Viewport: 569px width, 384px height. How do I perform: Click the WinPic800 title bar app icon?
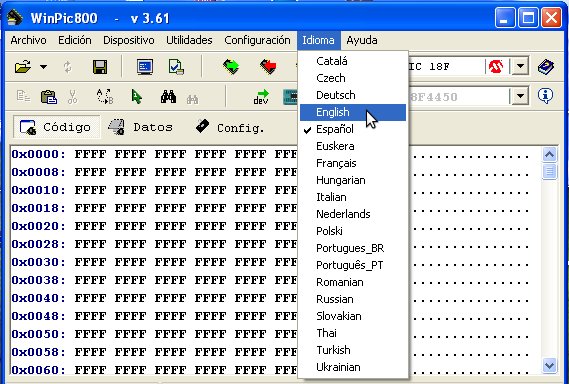tap(15, 17)
